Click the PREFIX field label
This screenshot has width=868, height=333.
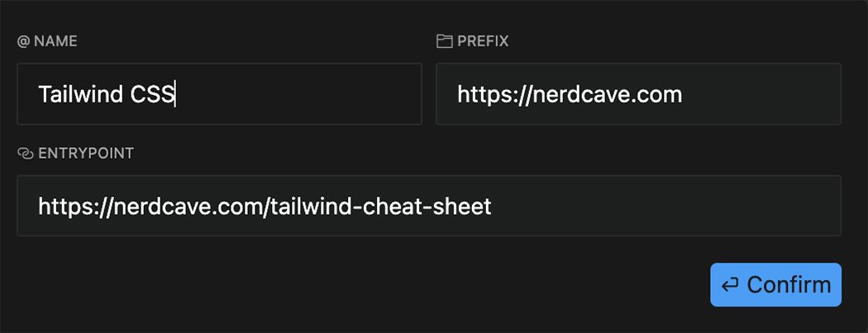pos(483,41)
